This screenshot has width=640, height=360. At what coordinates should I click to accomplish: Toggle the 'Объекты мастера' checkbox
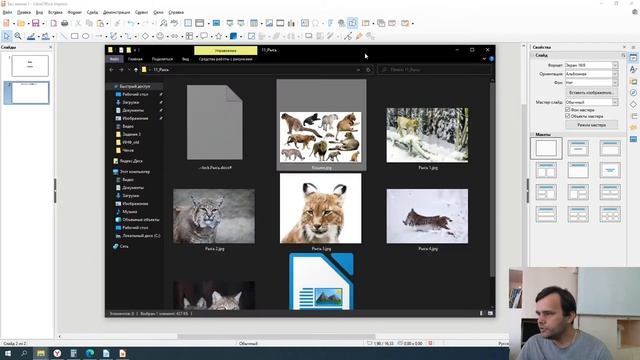[x=568, y=116]
